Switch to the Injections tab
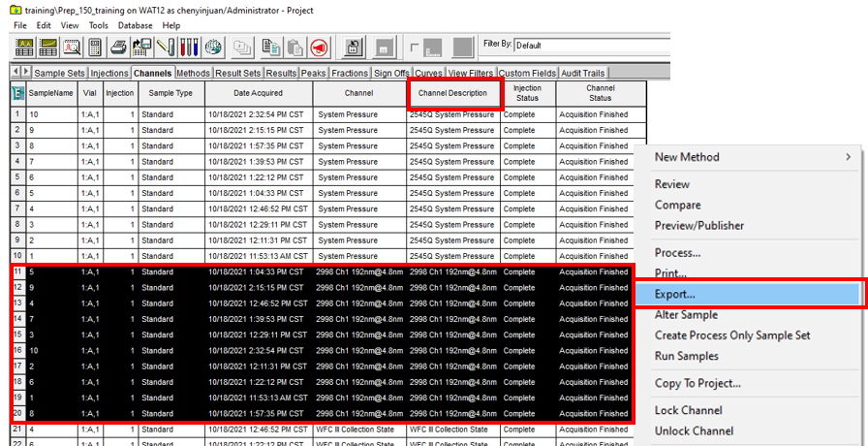The image size is (868, 446). pos(109,73)
